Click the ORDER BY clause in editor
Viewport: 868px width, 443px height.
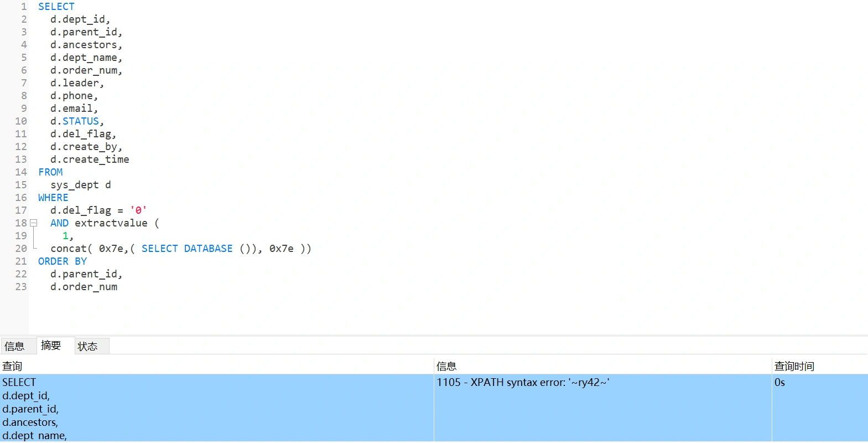pos(62,261)
